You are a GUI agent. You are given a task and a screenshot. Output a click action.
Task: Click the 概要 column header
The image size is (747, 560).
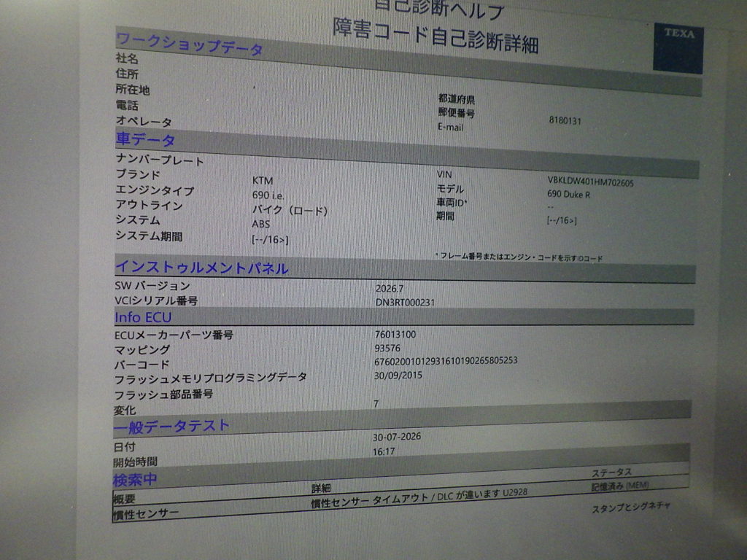click(124, 499)
